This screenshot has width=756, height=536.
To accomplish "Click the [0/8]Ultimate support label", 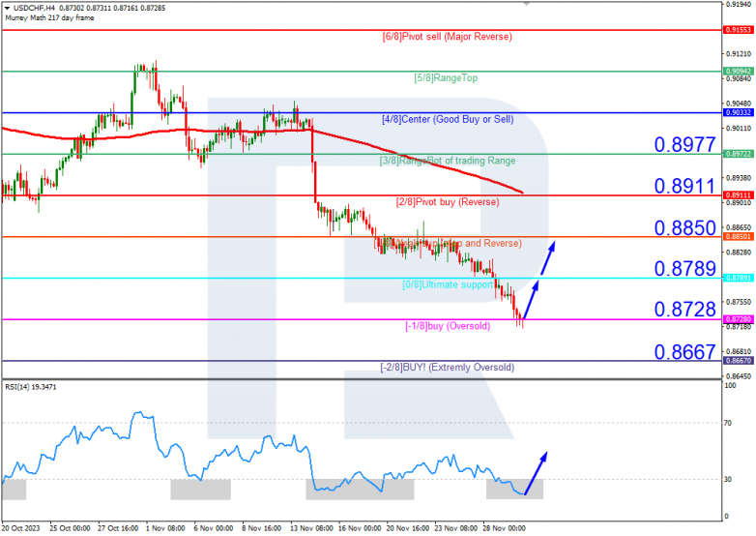I will (x=448, y=284).
